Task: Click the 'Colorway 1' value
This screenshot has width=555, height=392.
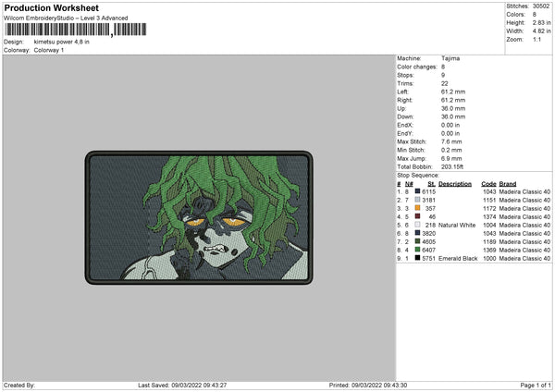Action: [x=49, y=50]
